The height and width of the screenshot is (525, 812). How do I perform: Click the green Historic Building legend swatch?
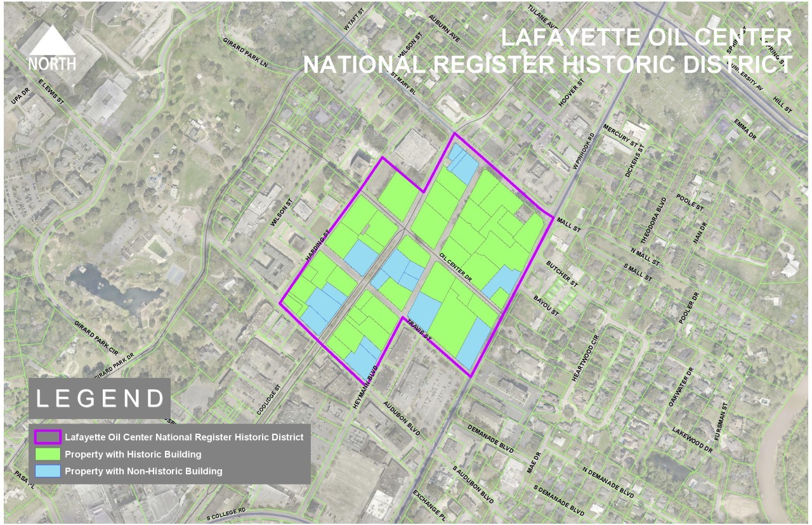(48, 455)
